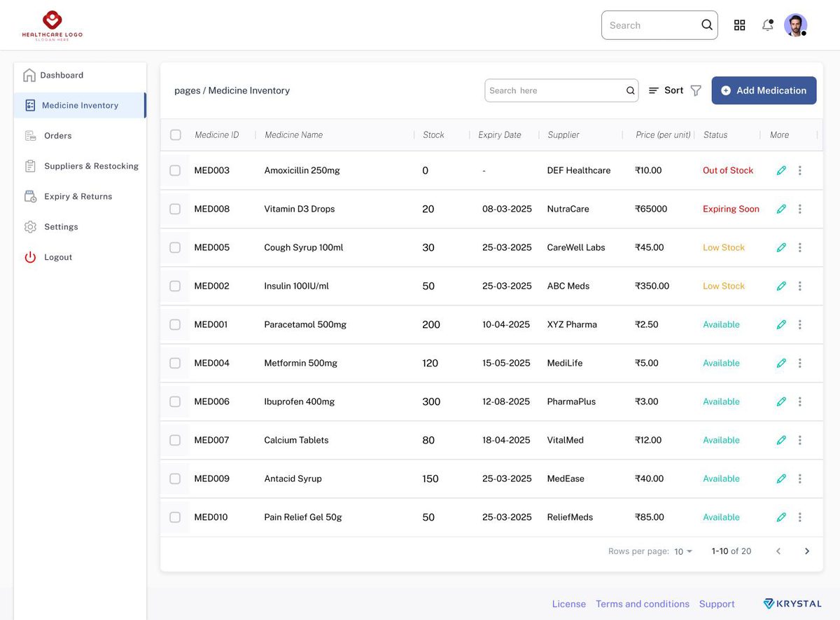840x620 pixels.
Task: Click edit pencil for Paracetamol 500mg
Action: point(781,324)
